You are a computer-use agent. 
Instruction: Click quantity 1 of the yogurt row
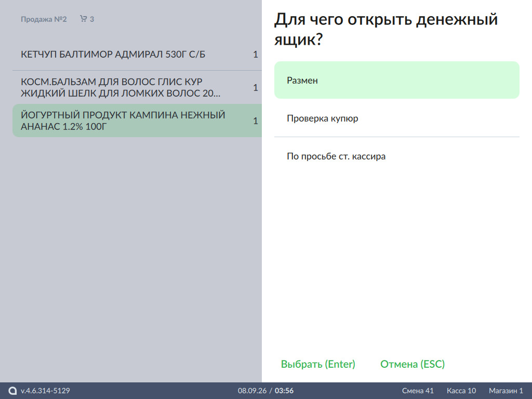[256, 121]
